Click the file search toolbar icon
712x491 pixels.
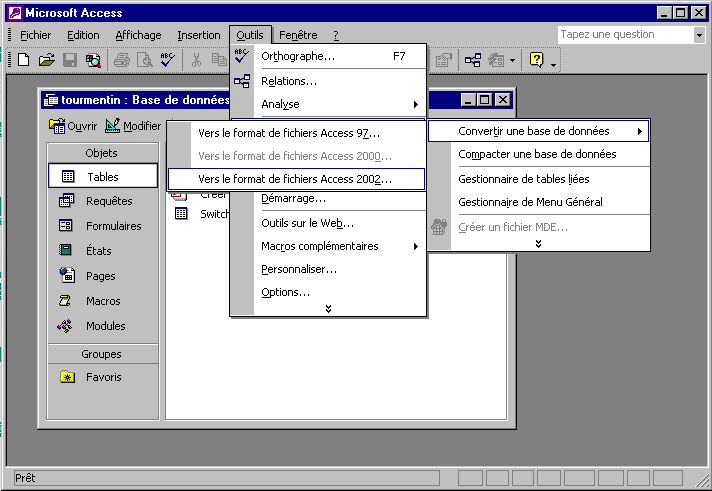(93, 60)
